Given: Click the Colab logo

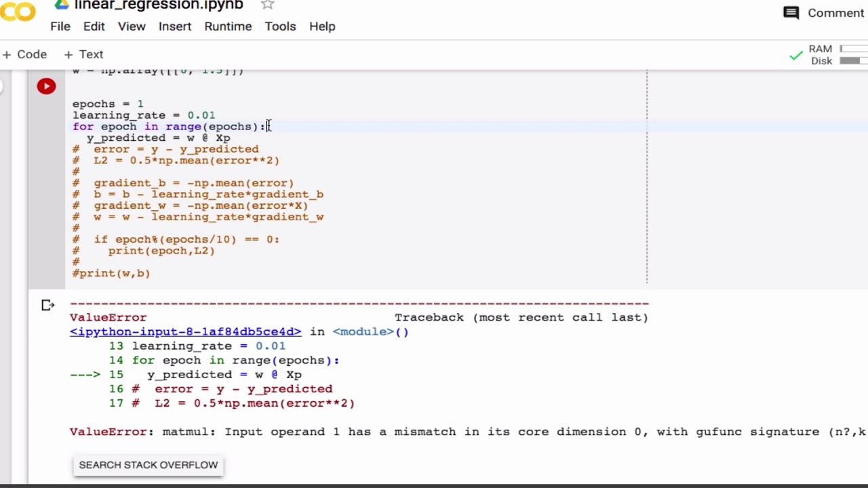Looking at the screenshot, I should tap(18, 11).
